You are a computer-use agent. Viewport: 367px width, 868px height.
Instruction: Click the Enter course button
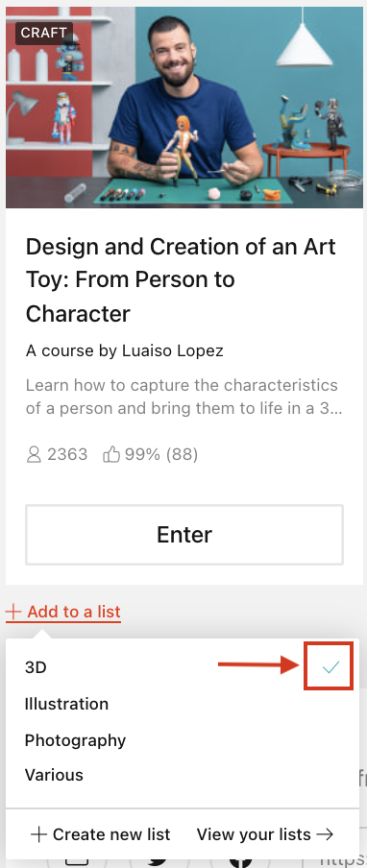coord(184,535)
